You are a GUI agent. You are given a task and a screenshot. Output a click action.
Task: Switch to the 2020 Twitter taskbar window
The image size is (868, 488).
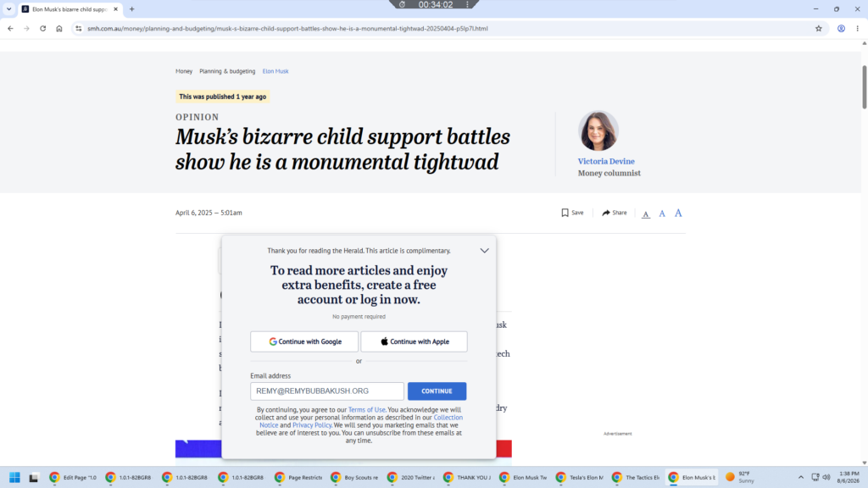tap(411, 477)
